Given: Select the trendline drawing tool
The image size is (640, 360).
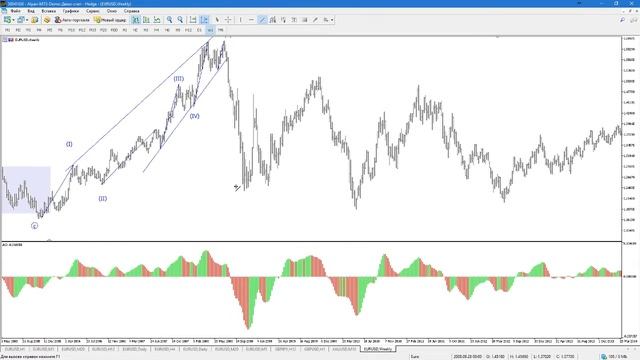Looking at the screenshot, I should pyautogui.click(x=262, y=20).
